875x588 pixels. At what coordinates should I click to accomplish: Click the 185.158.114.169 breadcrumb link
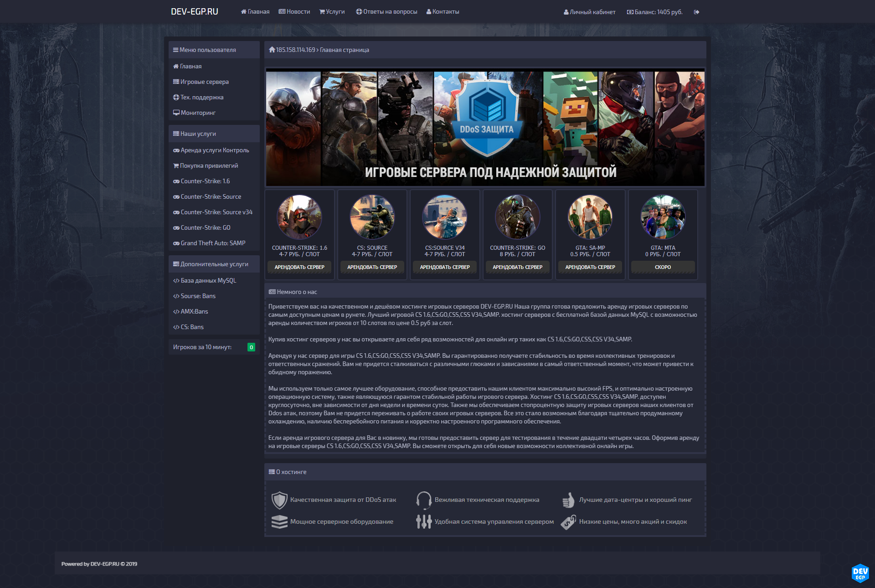coord(296,50)
